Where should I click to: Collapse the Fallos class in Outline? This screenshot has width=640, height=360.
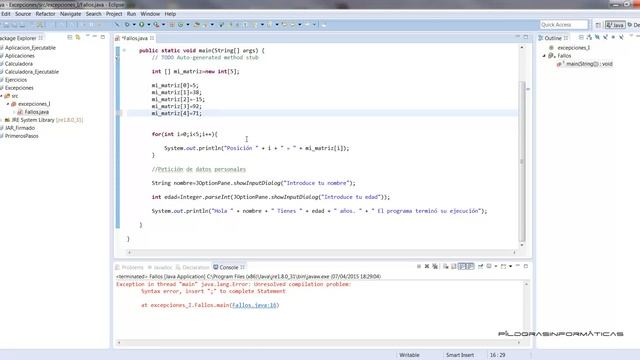(x=544, y=56)
